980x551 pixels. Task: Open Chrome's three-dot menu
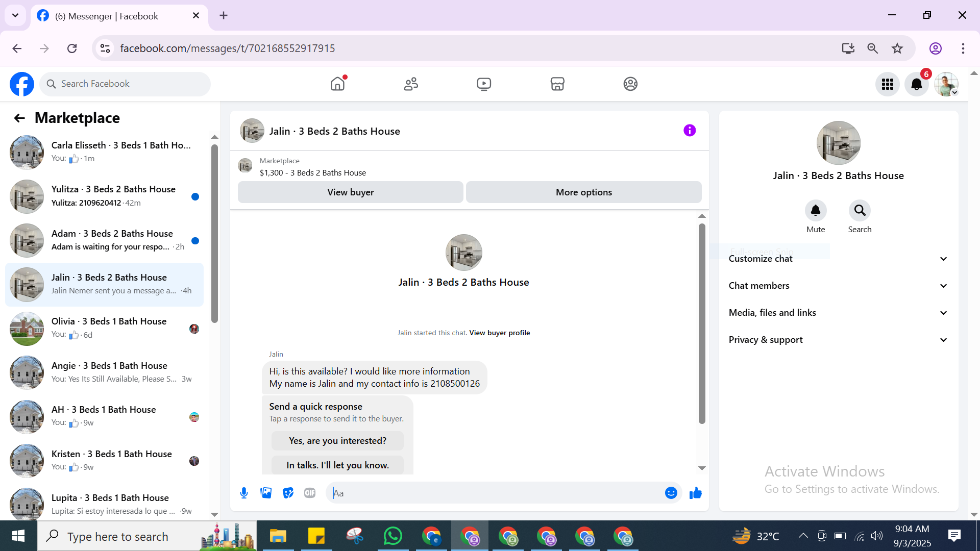point(963,48)
